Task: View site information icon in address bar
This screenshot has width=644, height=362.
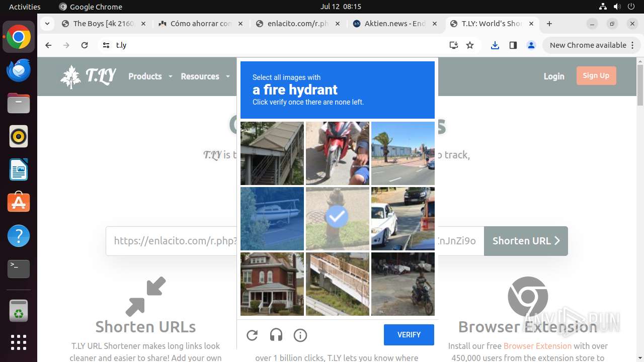Action: 106,45
